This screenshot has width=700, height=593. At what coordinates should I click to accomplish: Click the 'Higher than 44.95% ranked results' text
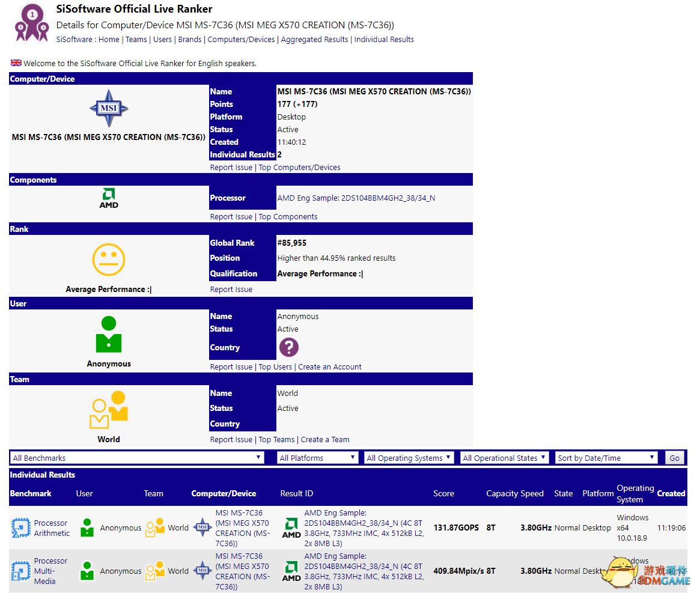click(336, 258)
